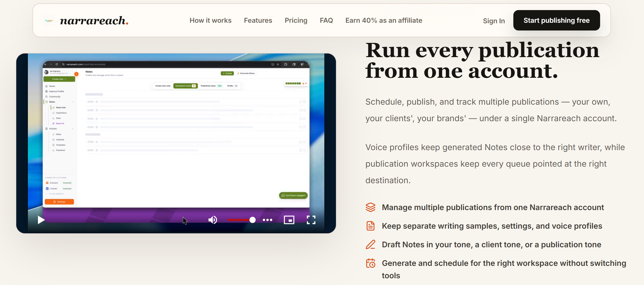644x285 pixels.
Task: Play the demo video
Action: 41,220
